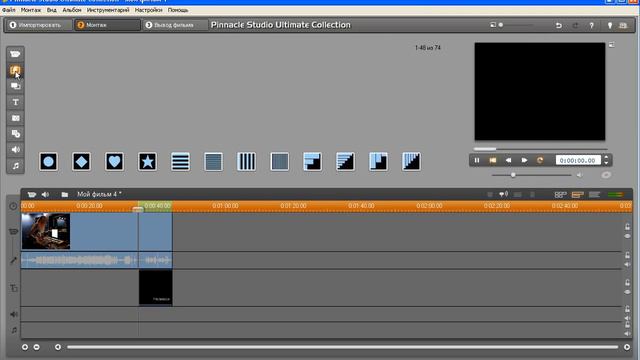Switch to the Импортировать tab
Image resolution: width=640 pixels, height=360 pixels.
tap(39, 25)
